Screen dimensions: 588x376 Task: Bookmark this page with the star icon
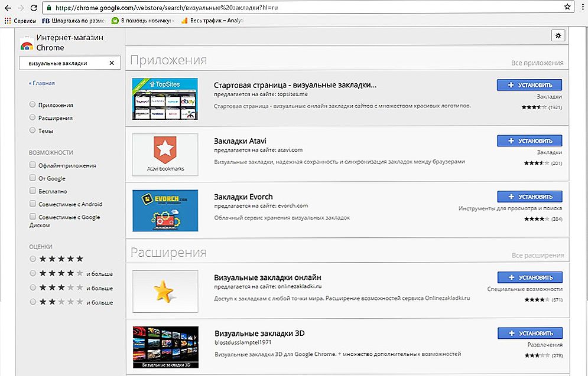[567, 8]
